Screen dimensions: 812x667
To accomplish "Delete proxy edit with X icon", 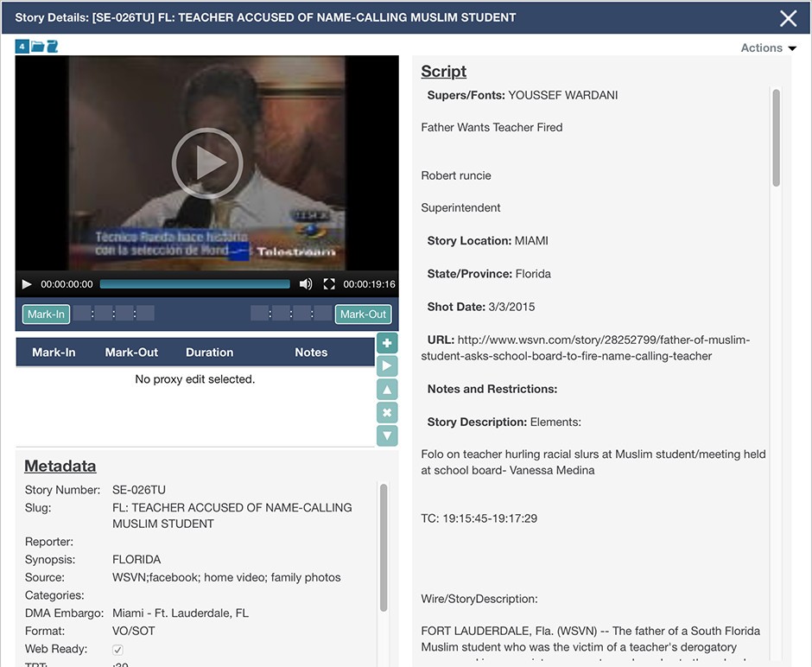I will 387,413.
